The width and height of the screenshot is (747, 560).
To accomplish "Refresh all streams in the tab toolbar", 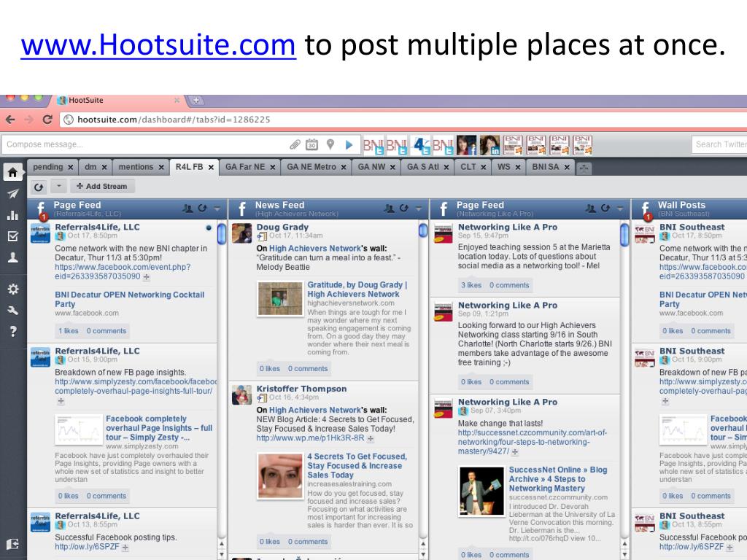I will tap(39, 187).
